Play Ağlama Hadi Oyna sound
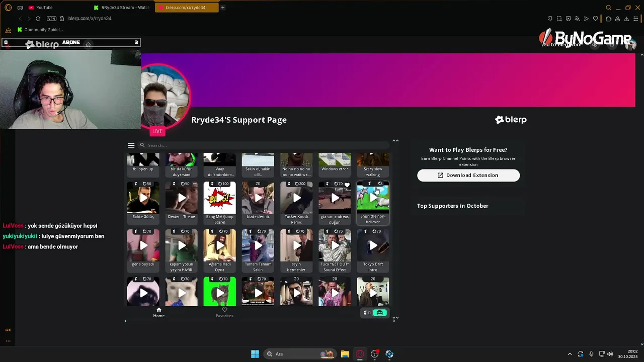Screen dimensions: 644x362 pos(220,245)
